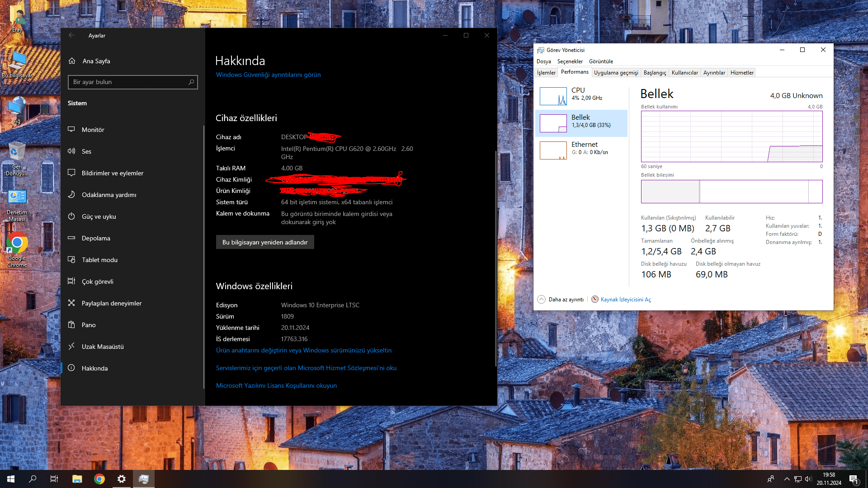Click the Tablet modu icon
The width and height of the screenshot is (868, 488).
point(71,260)
